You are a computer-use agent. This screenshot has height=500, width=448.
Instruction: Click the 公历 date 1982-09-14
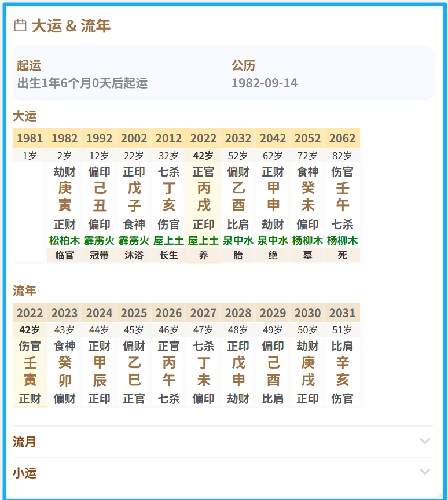click(x=265, y=83)
